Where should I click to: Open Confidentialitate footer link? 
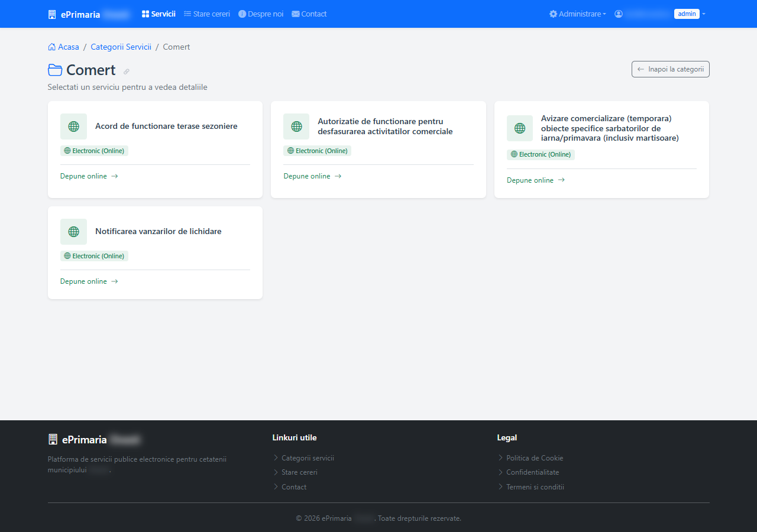(x=532, y=472)
